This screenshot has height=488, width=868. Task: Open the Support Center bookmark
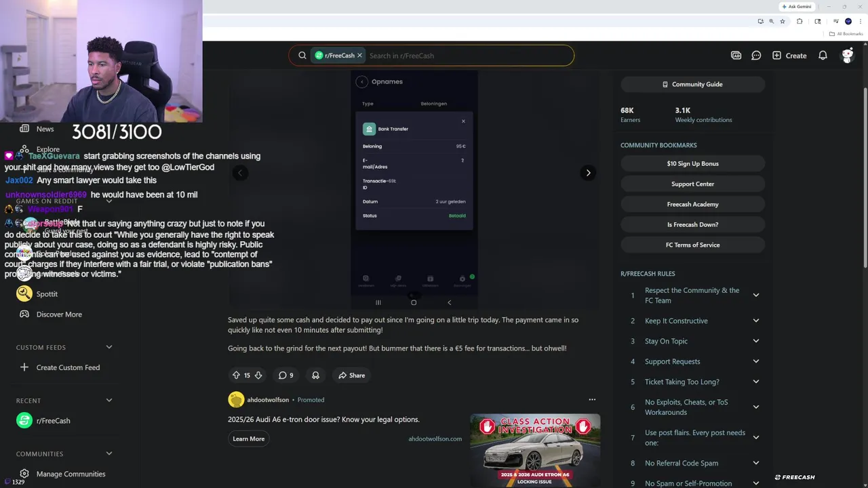point(692,184)
